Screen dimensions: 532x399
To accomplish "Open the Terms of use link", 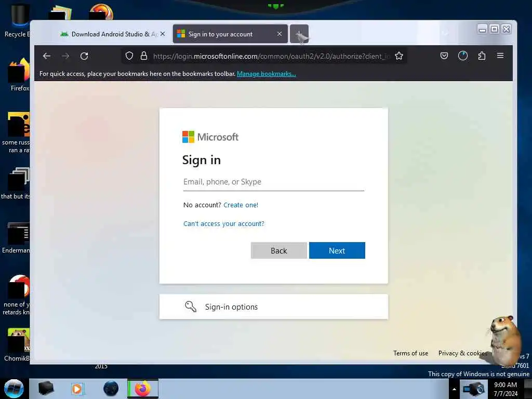I will (x=410, y=353).
